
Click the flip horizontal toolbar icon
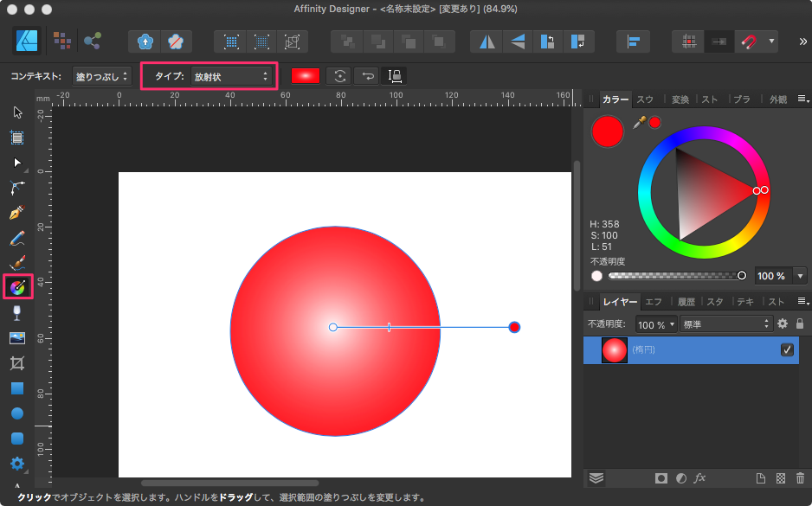489,41
